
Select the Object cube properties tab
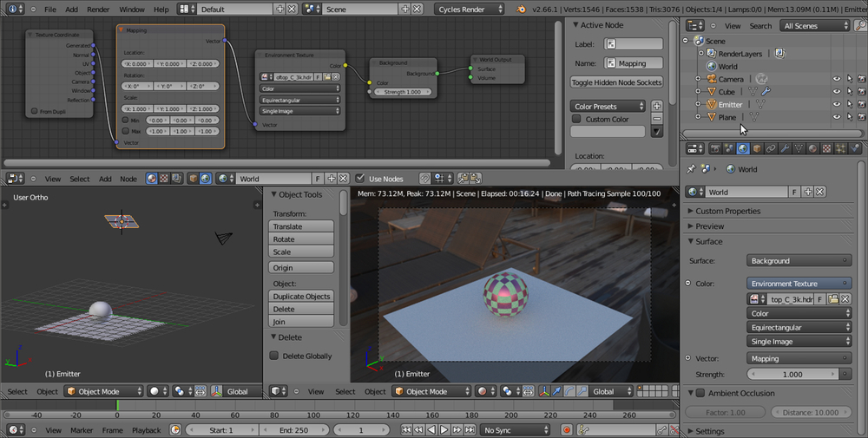point(756,149)
